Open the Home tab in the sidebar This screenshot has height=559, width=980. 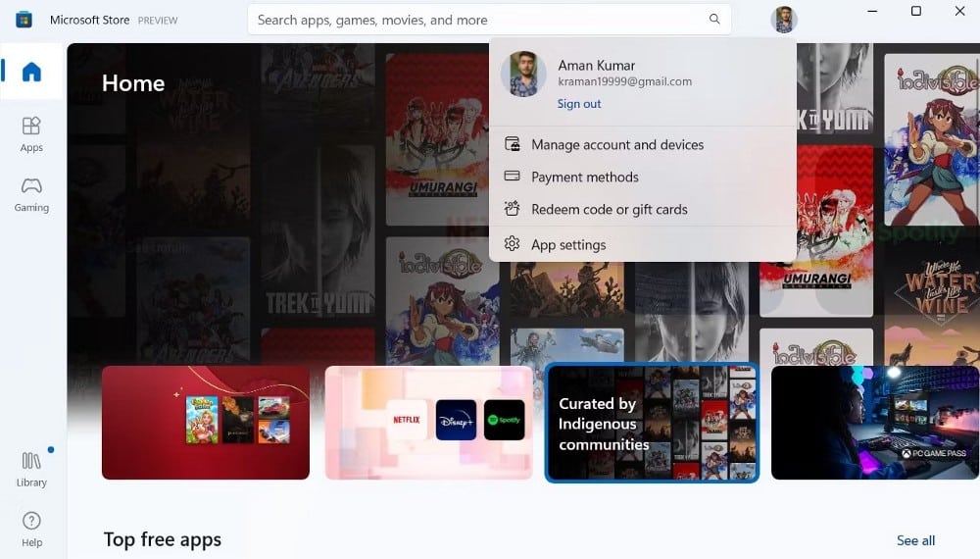31,72
